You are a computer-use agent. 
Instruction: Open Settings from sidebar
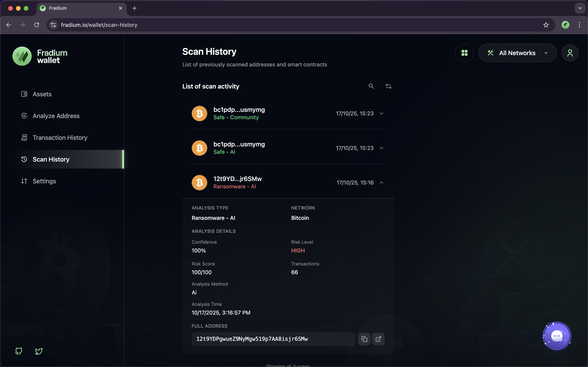pos(44,181)
